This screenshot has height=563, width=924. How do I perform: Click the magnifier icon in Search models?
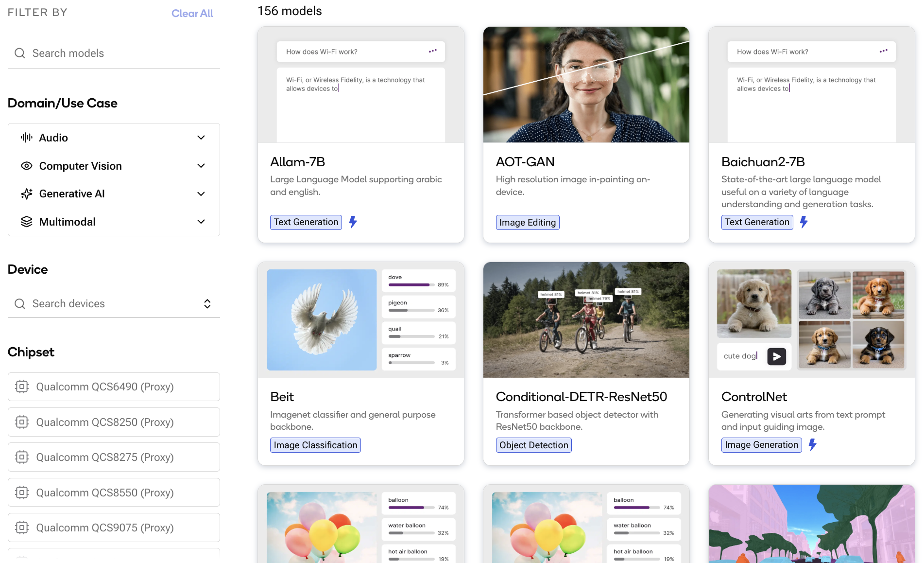[x=20, y=53]
